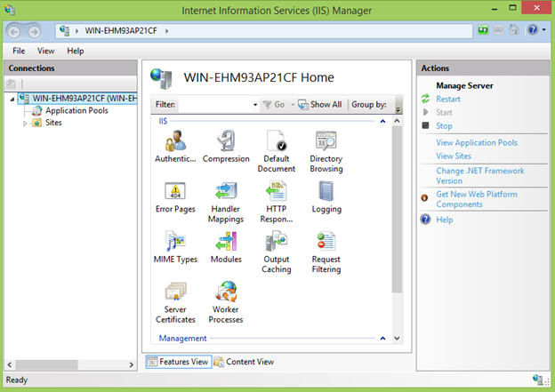Click the Go filter button
Viewport: 555px width, 392px height.
[x=274, y=104]
